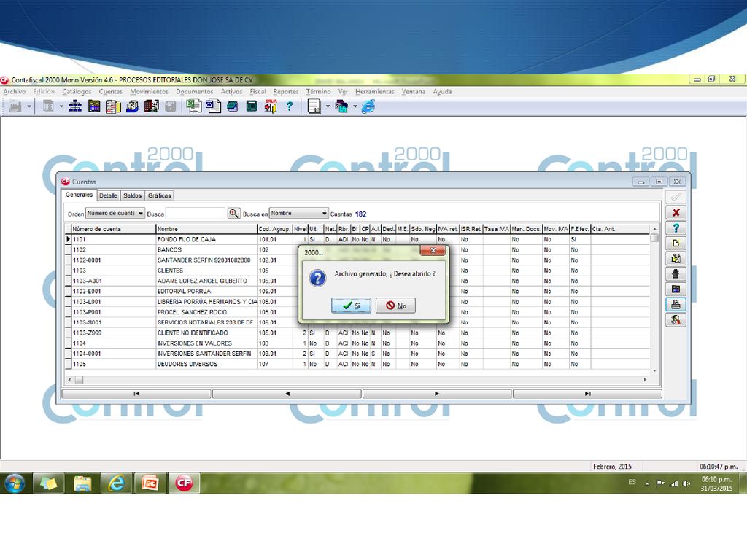Click the grayed checkmark in Cuentas sidebar
Screen dimensions: 747x560
coord(676,197)
